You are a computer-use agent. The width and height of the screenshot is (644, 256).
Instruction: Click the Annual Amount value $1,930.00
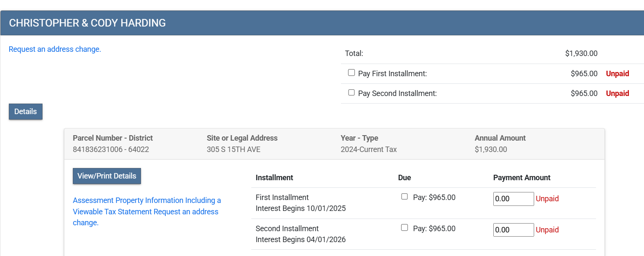click(491, 149)
